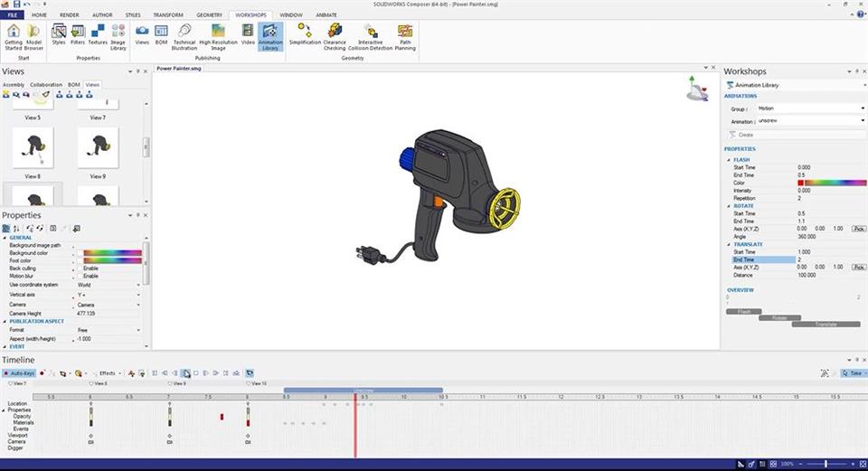
Task: Enable the Motion blur checkbox
Action: (80, 277)
